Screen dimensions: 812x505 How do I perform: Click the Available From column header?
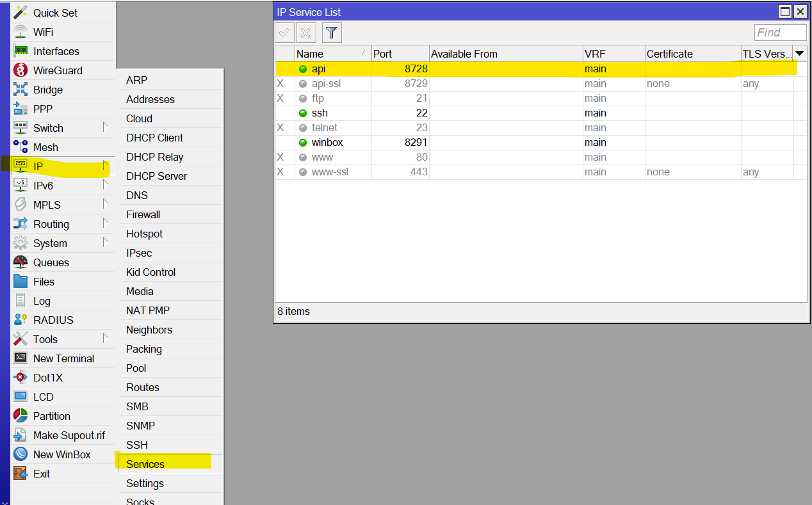505,54
